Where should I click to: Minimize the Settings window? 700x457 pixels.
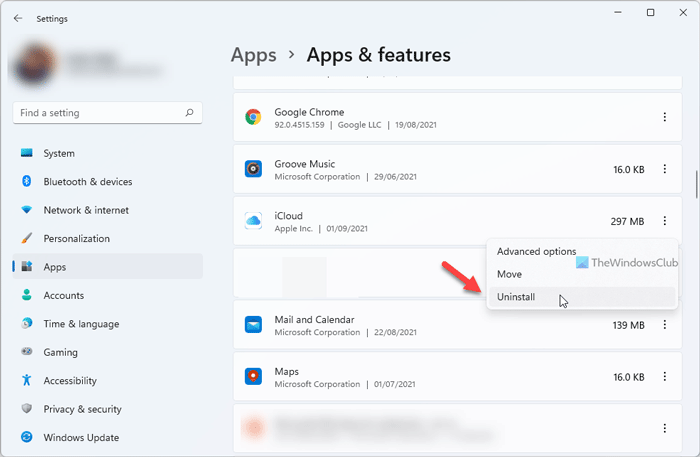[x=618, y=12]
